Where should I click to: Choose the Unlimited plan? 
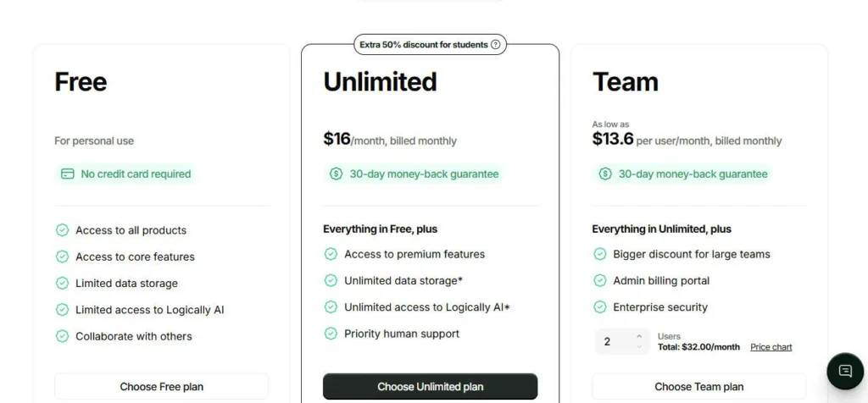pyautogui.click(x=430, y=387)
